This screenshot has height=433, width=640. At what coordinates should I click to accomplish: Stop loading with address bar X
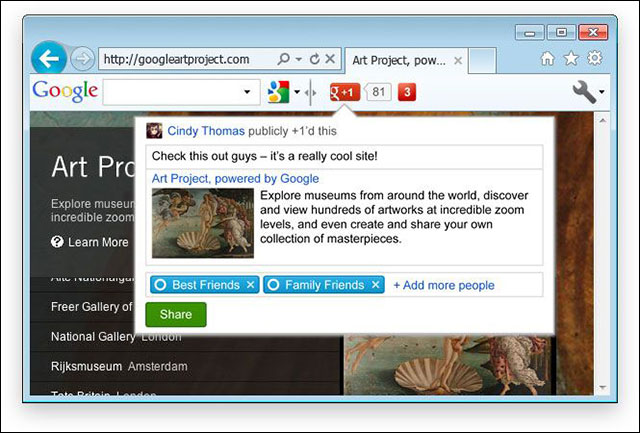click(x=330, y=59)
